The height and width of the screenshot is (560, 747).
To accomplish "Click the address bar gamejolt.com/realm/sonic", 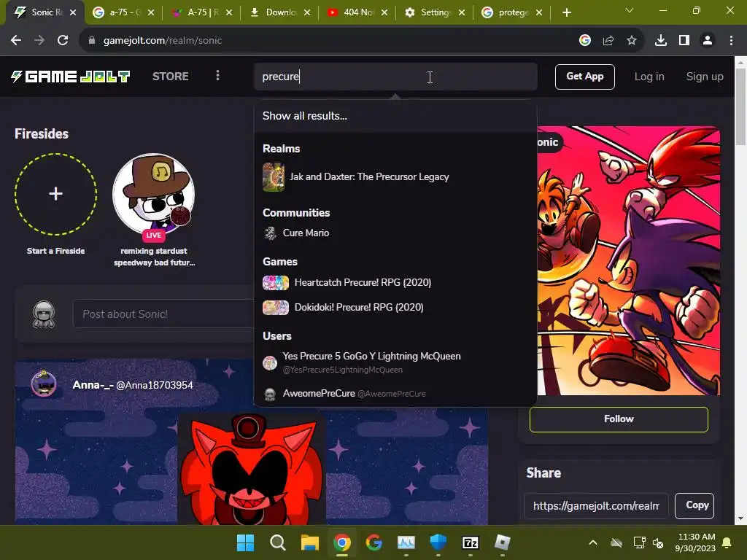I will [x=163, y=41].
